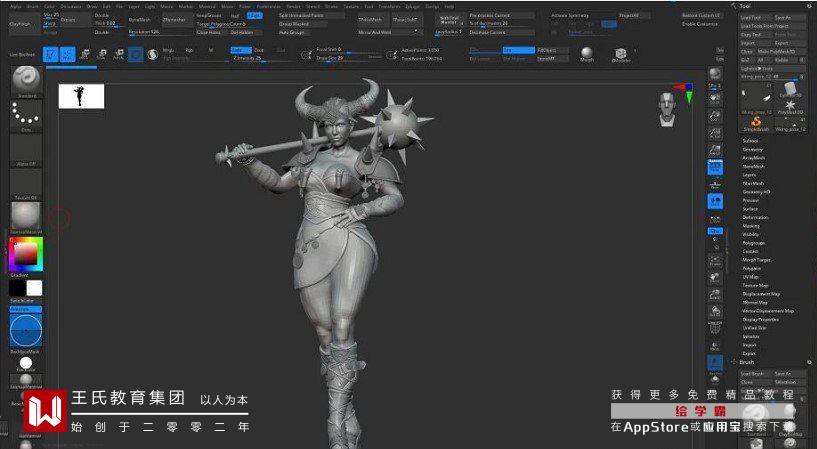Toggle the KeepGroups option
Image resolution: width=817 pixels, height=449 pixels.
pyautogui.click(x=209, y=16)
